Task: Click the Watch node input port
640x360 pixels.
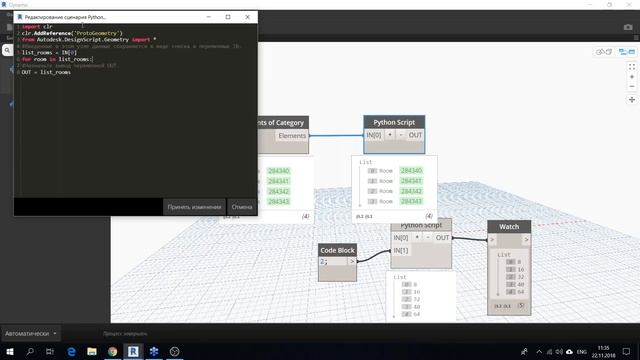Action: [492, 240]
